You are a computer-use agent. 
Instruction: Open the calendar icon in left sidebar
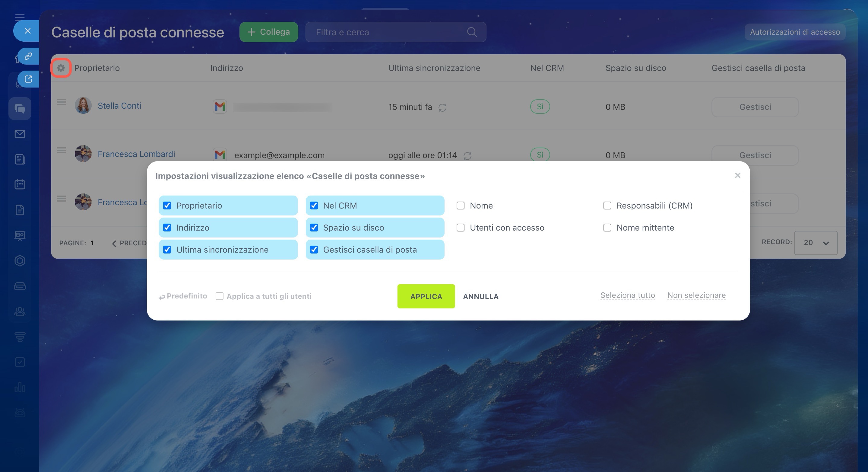(20, 184)
